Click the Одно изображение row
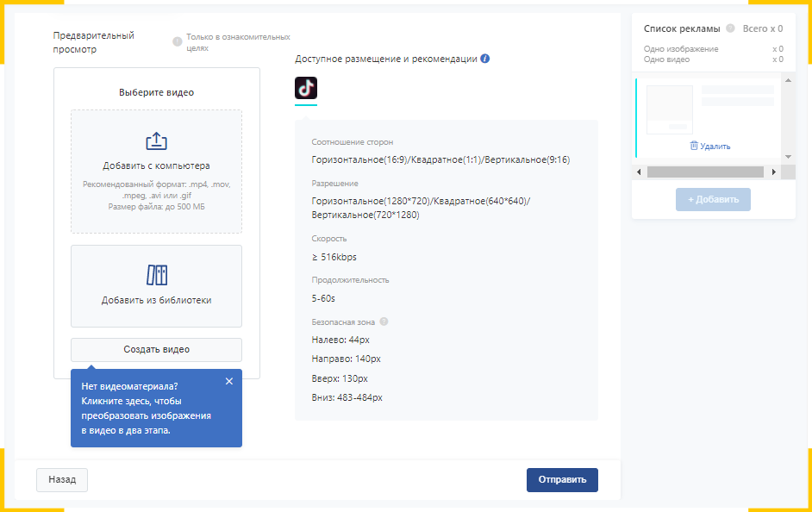The width and height of the screenshot is (812, 512). click(713, 48)
